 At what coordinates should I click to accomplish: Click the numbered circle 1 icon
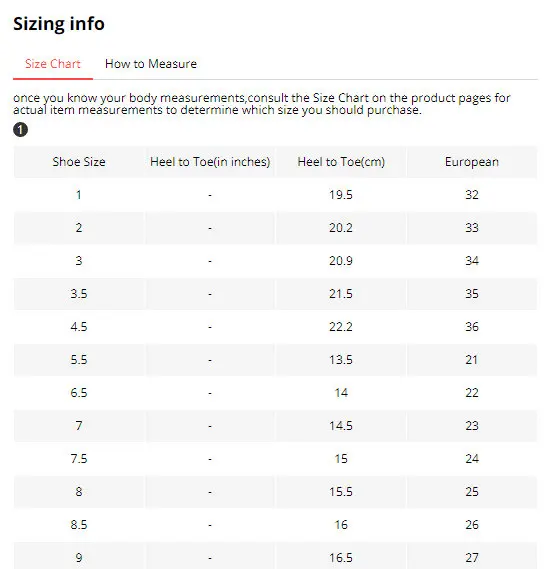coord(20,130)
